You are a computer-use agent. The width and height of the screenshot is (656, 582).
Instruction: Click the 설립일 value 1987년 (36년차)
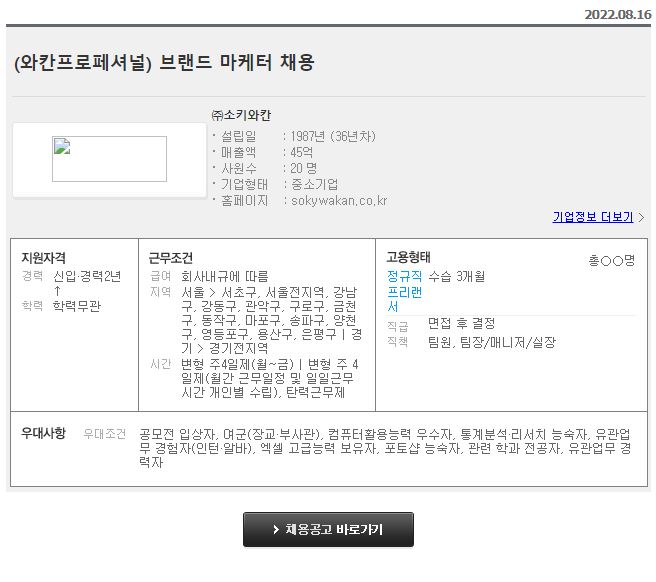333,136
